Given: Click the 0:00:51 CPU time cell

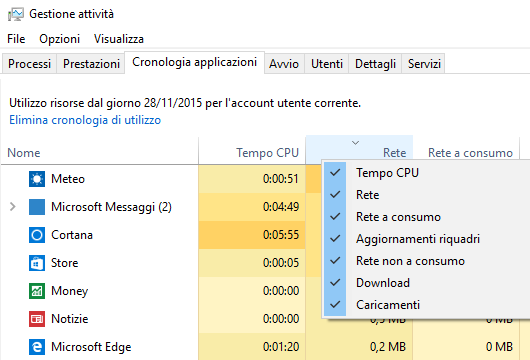Looking at the screenshot, I should 252,179.
